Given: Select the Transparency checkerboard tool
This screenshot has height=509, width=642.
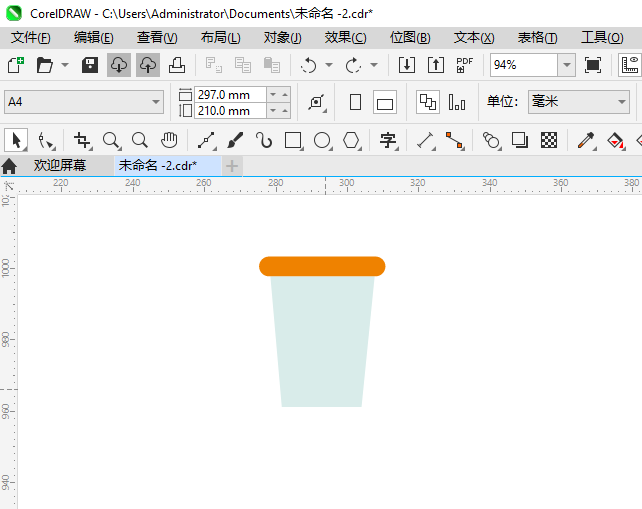Looking at the screenshot, I should click(x=549, y=140).
